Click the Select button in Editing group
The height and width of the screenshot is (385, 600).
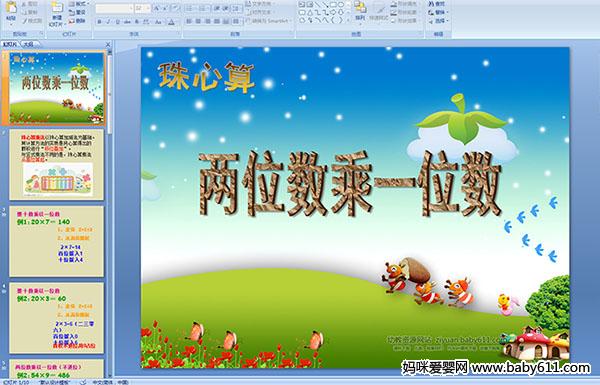coord(437,21)
